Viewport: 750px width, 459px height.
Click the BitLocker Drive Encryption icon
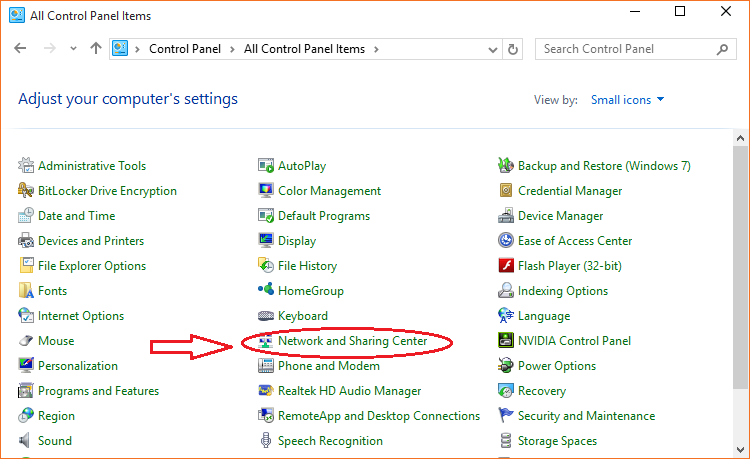[x=26, y=190]
